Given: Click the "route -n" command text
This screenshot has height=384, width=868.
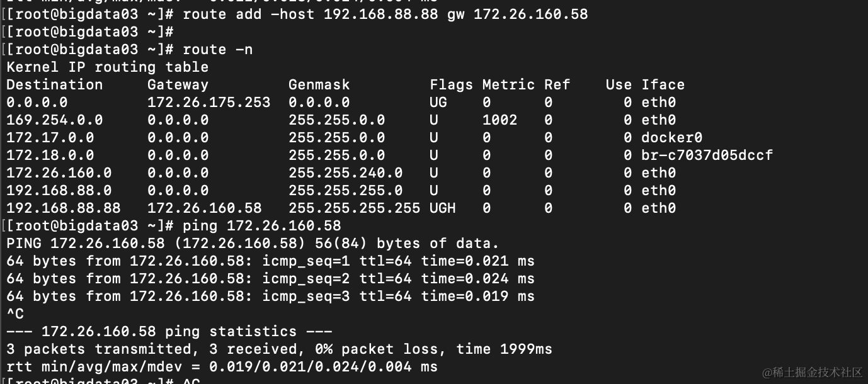Looking at the screenshot, I should pos(217,49).
